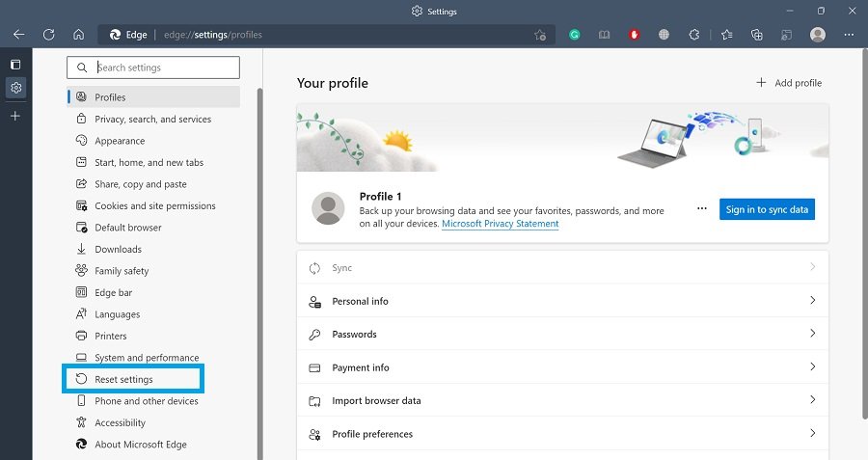Click Add profile
This screenshot has height=460, width=868.
pos(788,83)
